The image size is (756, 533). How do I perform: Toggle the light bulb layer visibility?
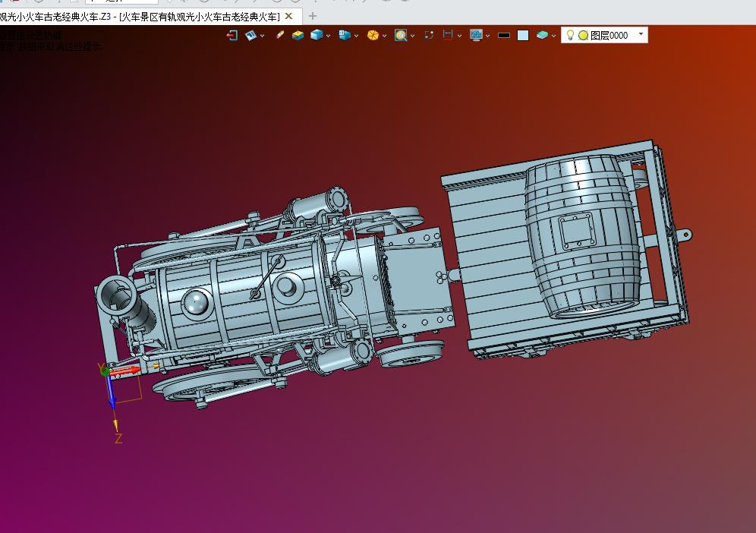570,35
